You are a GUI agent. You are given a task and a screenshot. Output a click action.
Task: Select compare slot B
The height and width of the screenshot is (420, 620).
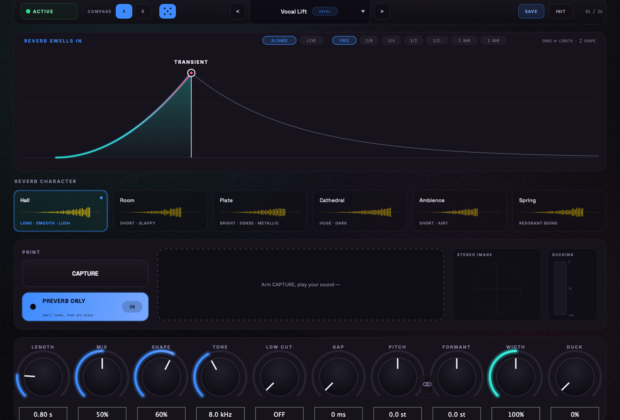[x=143, y=11]
